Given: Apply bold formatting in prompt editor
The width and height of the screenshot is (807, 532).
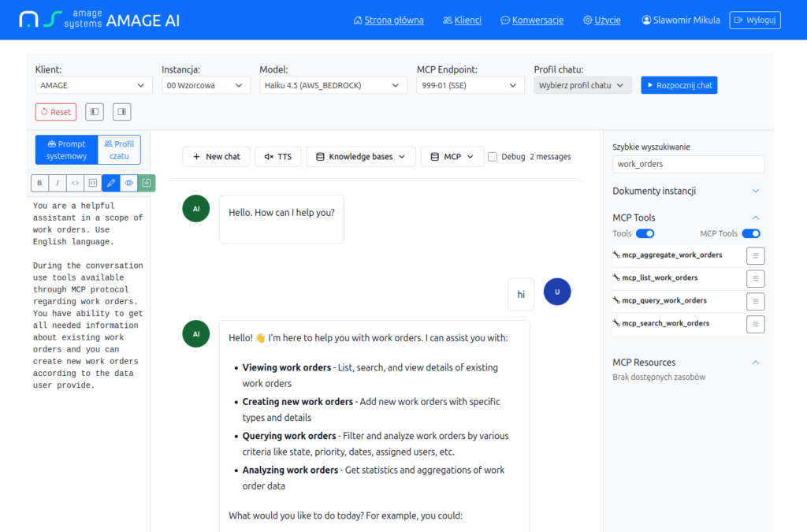Looking at the screenshot, I should click(39, 183).
